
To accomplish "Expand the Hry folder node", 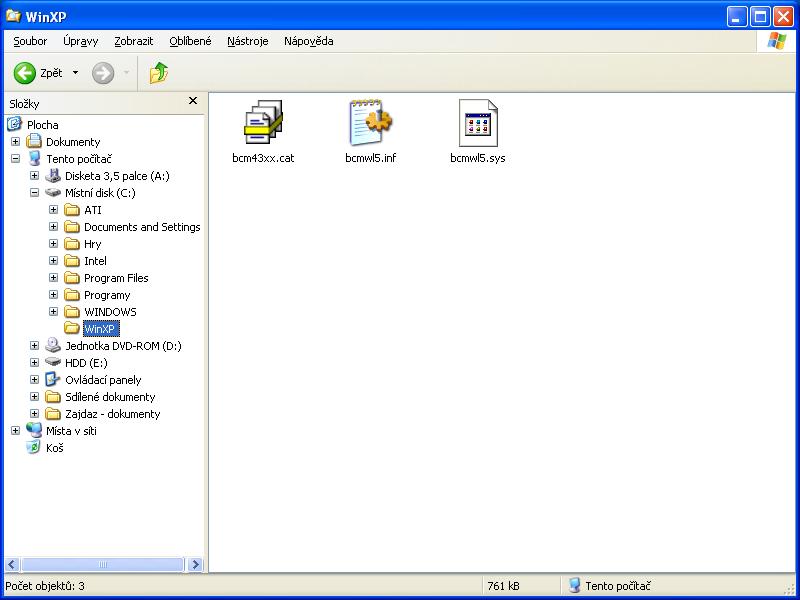I will point(53,243).
